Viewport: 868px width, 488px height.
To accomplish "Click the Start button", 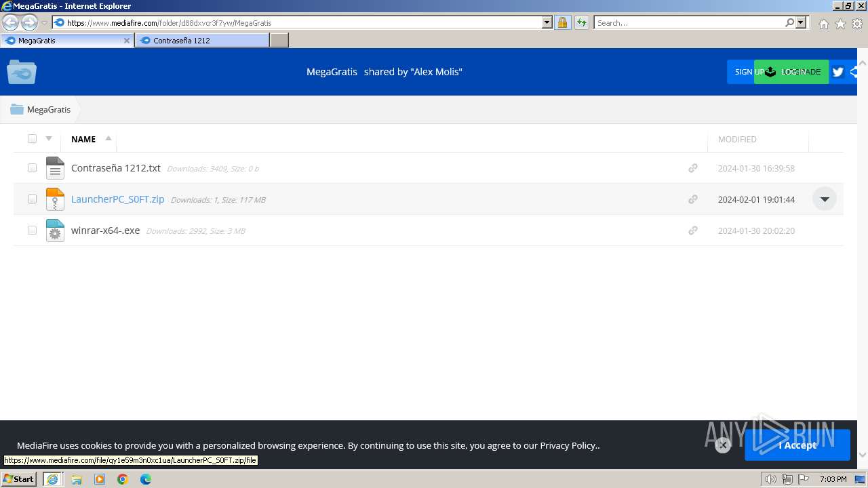I will [19, 479].
